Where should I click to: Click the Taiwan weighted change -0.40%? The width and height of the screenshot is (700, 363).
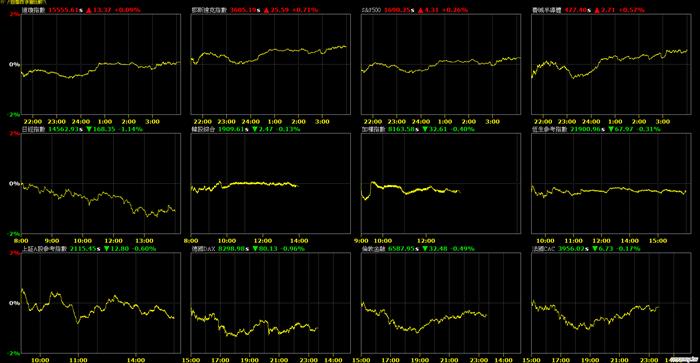point(462,129)
